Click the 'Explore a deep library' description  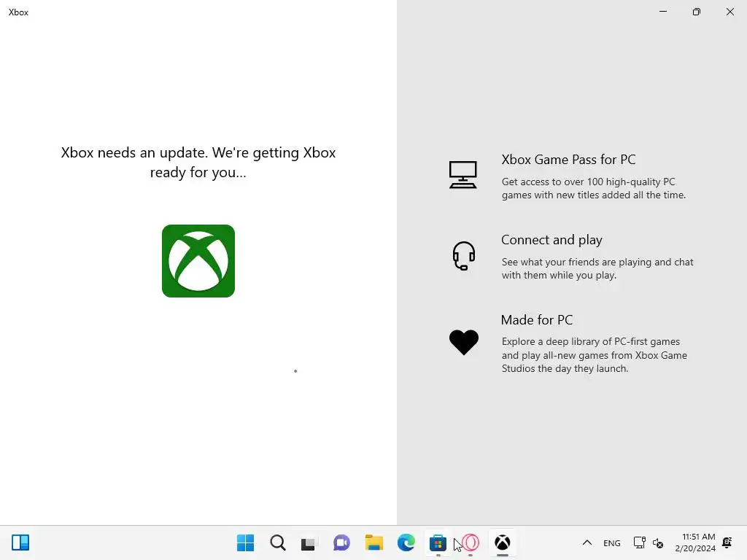[x=594, y=355]
